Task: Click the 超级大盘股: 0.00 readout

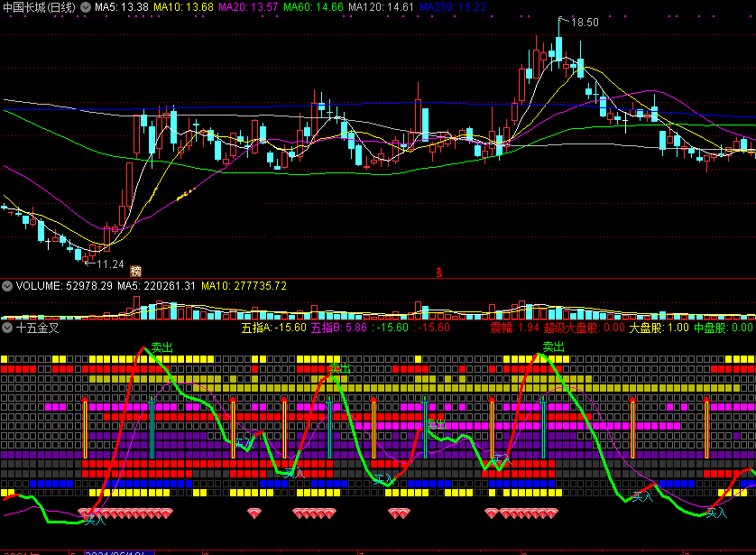Action: (585, 328)
